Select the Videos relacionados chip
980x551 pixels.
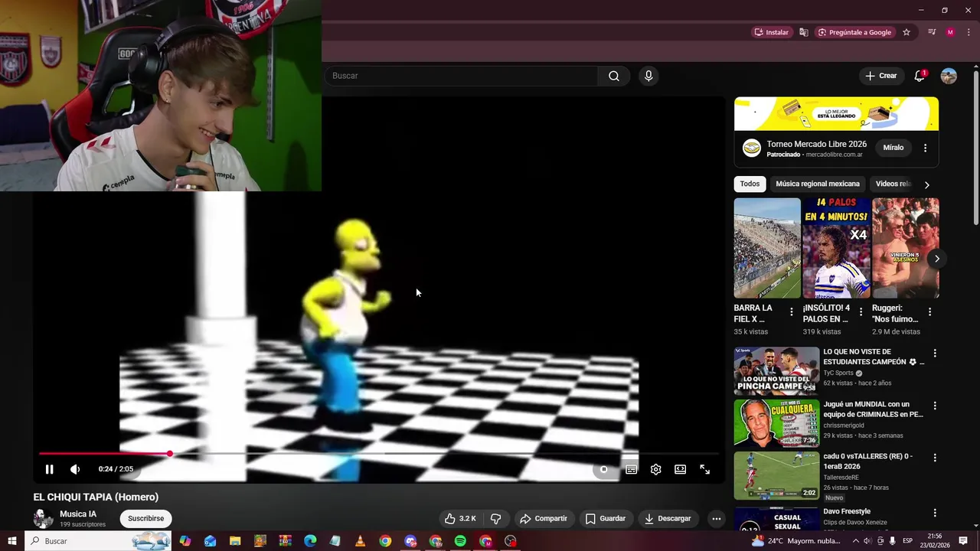pyautogui.click(x=893, y=184)
